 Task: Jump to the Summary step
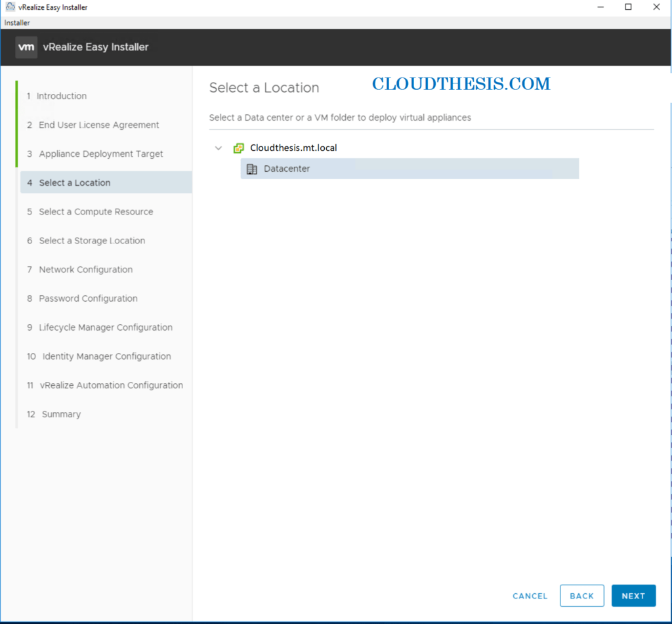coord(61,414)
